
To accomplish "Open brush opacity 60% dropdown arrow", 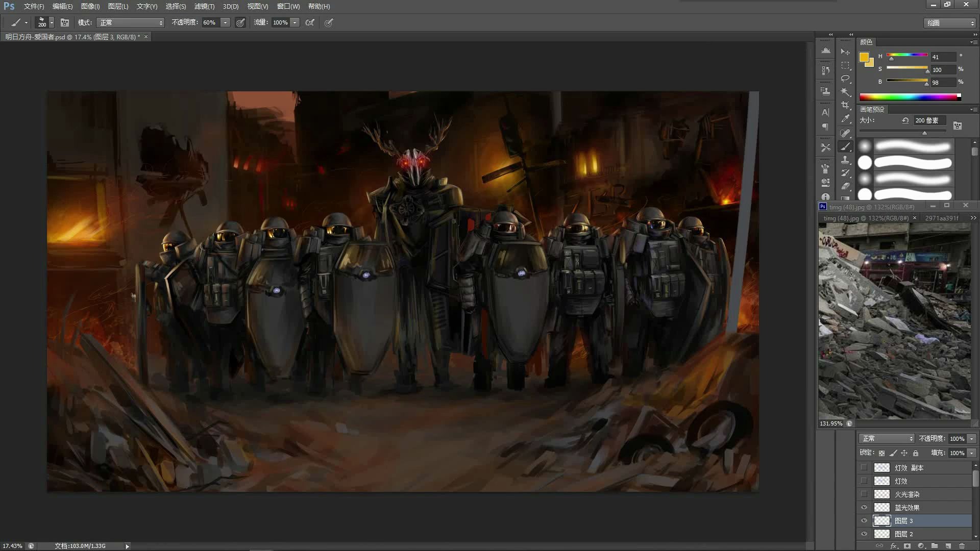I will [x=225, y=22].
